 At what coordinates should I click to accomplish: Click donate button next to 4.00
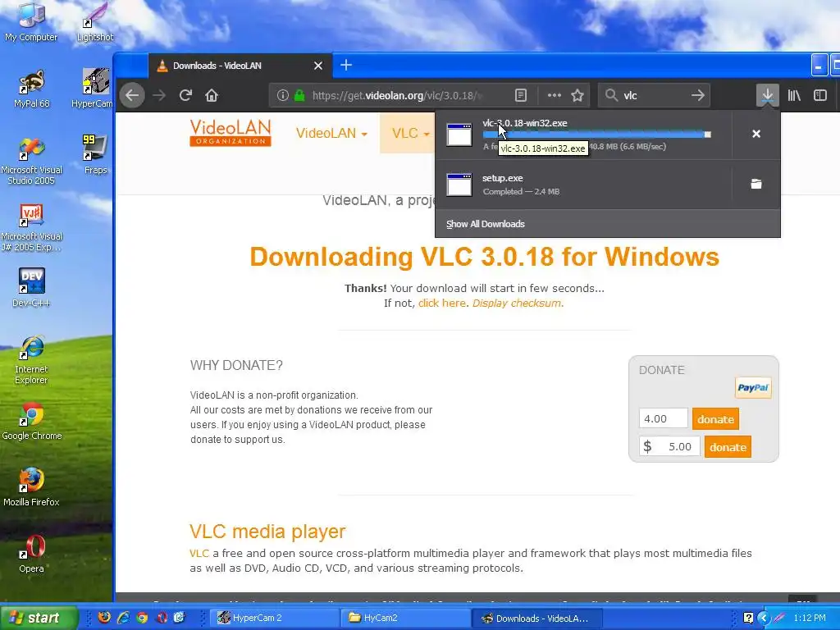pos(715,419)
